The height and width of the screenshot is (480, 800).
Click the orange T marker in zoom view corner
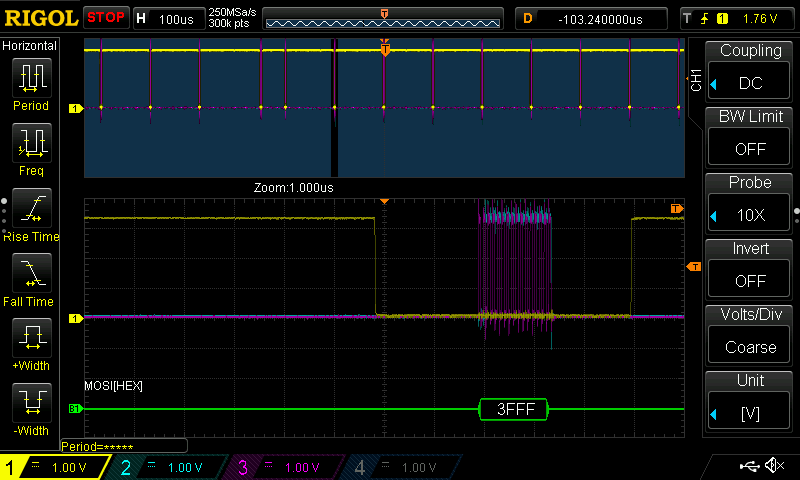677,208
